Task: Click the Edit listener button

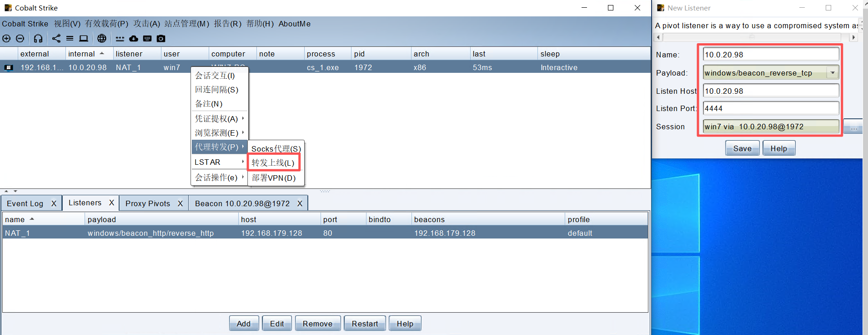Action: coord(277,324)
